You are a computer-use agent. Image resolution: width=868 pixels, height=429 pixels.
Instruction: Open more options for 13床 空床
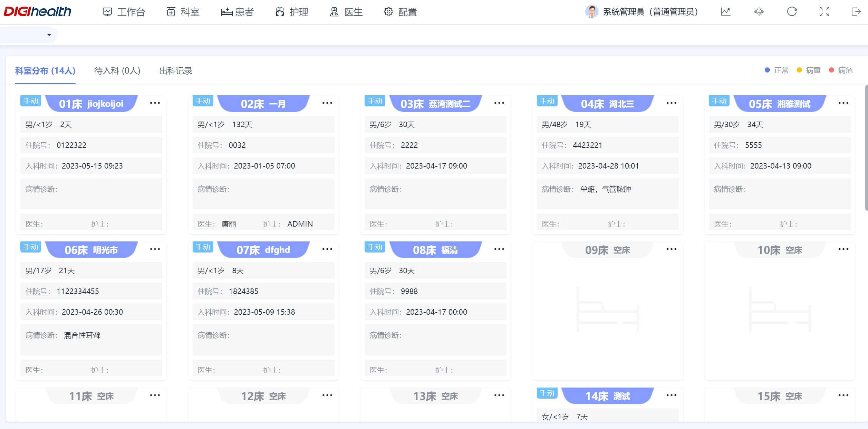pos(499,395)
